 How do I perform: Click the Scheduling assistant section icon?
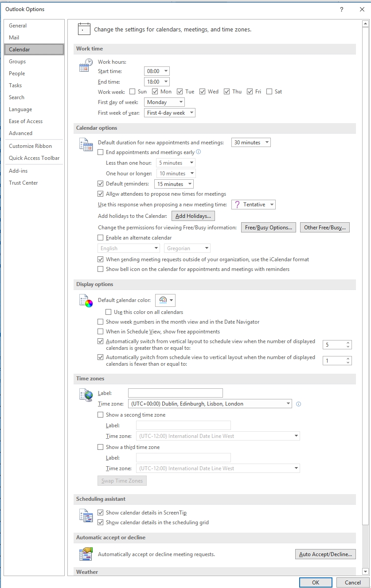point(86,515)
